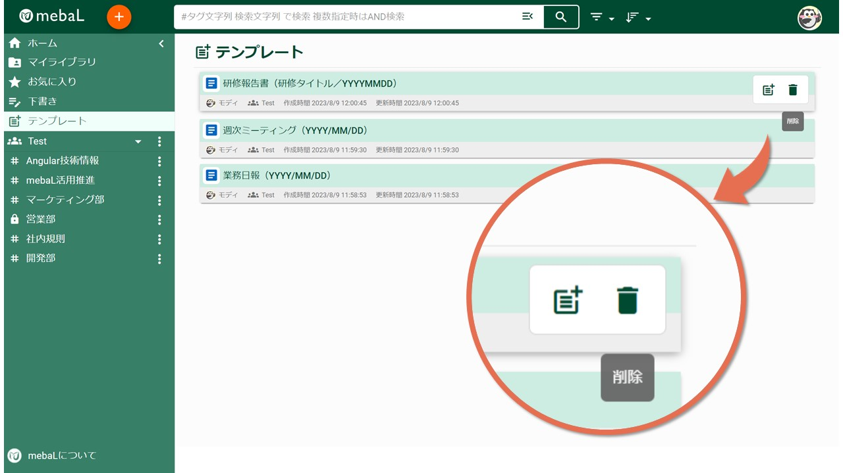This screenshot has width=843, height=473.
Task: Open the user avatar menu
Action: (x=809, y=17)
